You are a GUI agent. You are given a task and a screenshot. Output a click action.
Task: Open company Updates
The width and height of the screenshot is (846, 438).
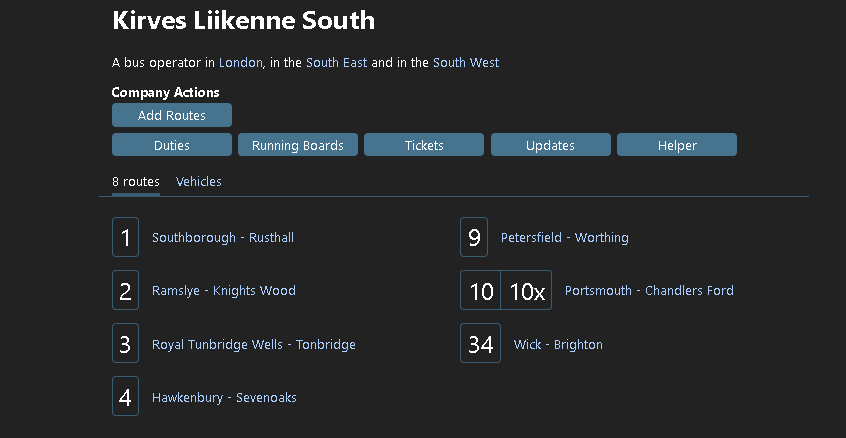[550, 145]
